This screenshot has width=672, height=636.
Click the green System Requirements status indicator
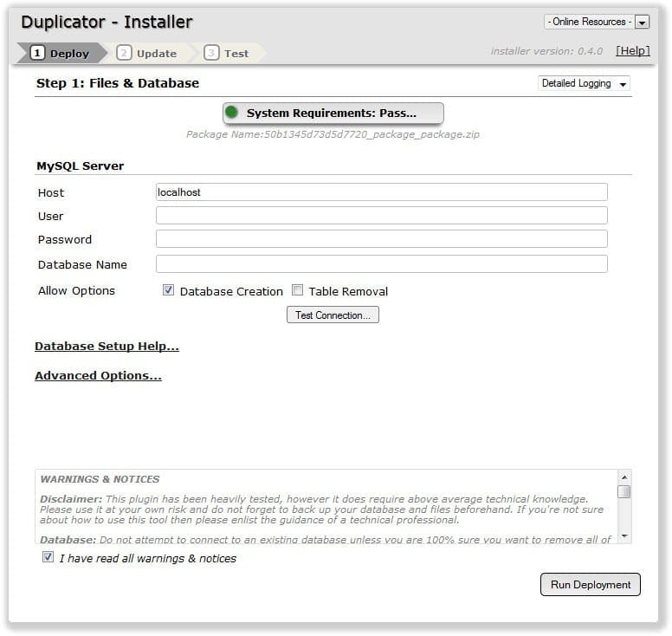(x=231, y=112)
